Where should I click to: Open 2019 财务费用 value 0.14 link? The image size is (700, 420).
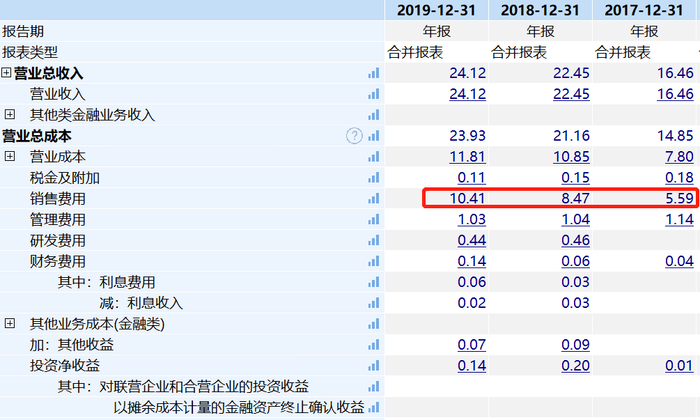tap(471, 261)
